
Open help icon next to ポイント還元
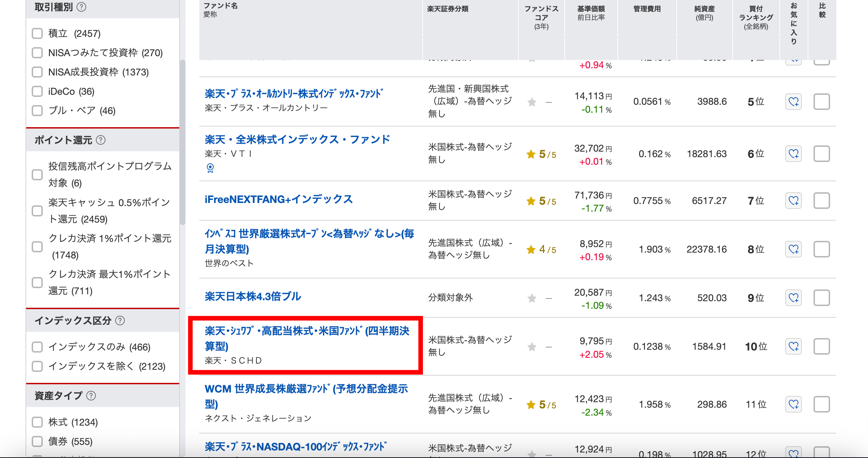(101, 140)
